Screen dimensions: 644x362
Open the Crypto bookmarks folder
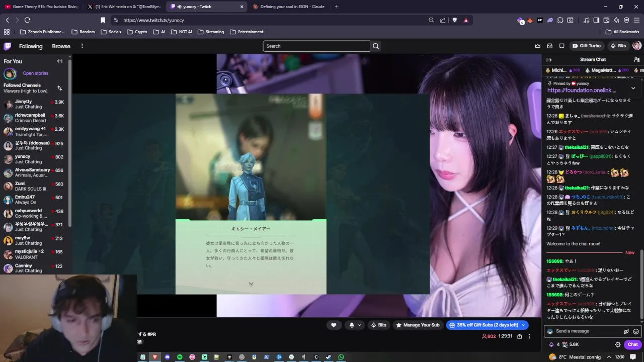click(137, 32)
